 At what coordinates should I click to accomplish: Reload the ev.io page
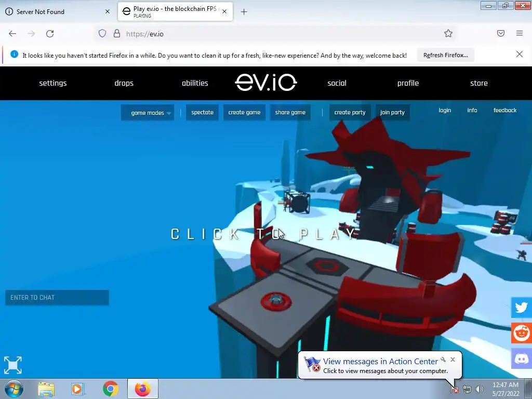(x=50, y=34)
